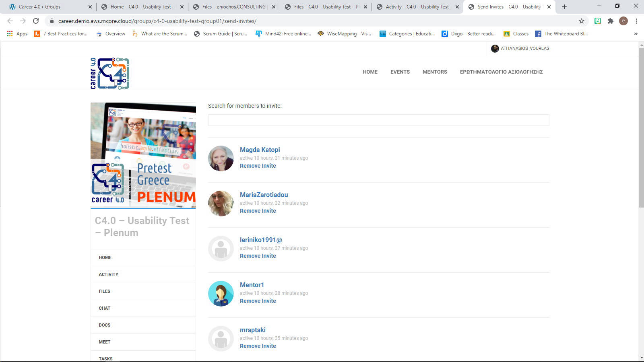Open a new browser tab
Viewport: 644px width, 362px height.
click(564, 7)
